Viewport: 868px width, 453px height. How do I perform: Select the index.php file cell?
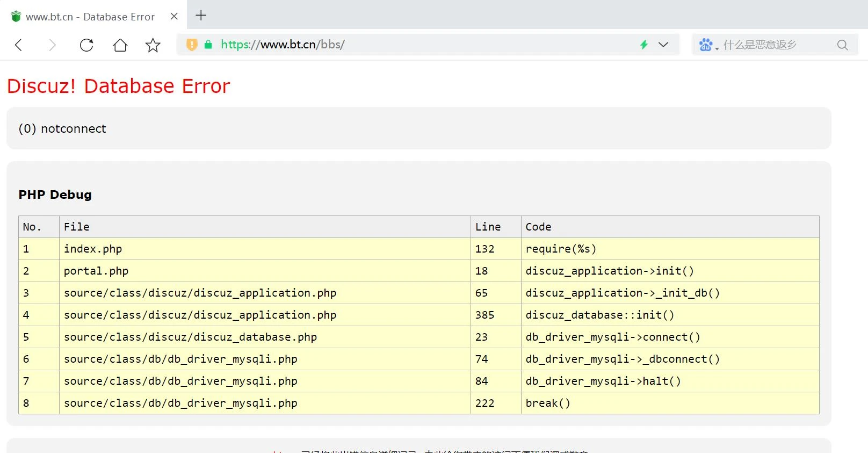(x=265, y=249)
